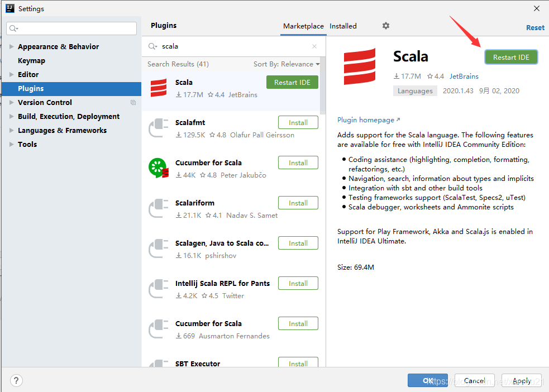Install Intellij Scala REPL for Pants
Image resolution: width=549 pixels, height=392 pixels.
tap(298, 284)
